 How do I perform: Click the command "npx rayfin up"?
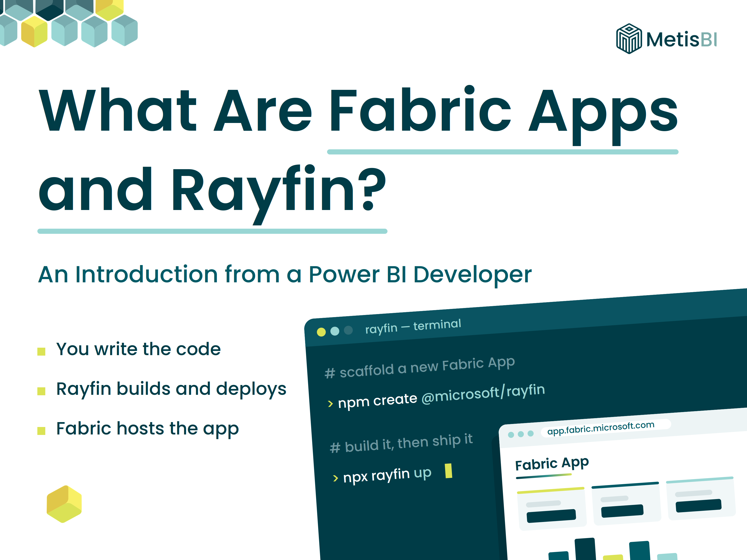[387, 475]
